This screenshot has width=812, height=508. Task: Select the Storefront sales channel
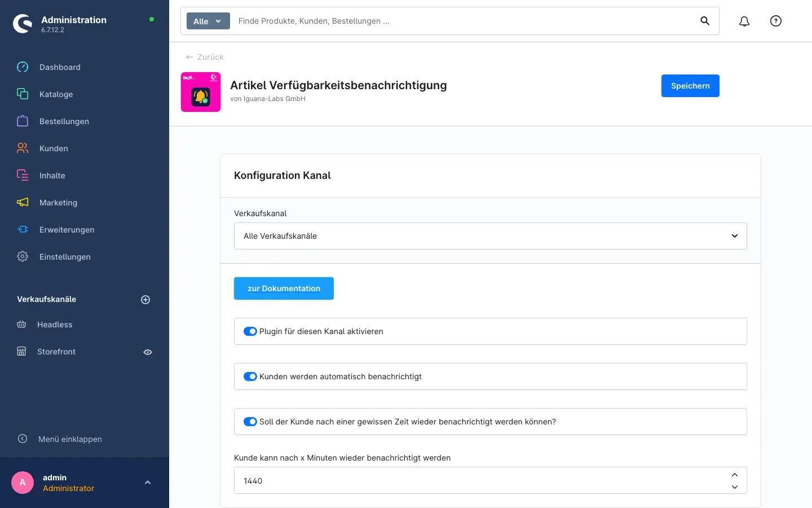coord(56,352)
